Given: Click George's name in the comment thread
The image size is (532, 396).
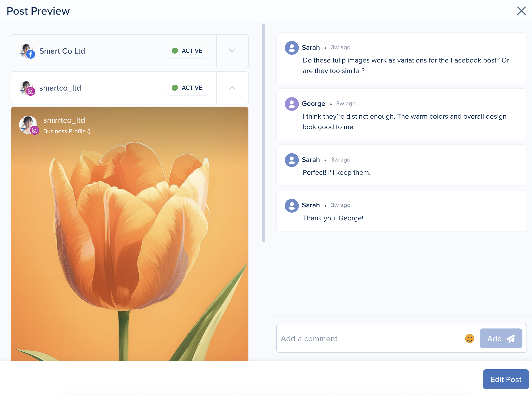Looking at the screenshot, I should click(x=313, y=104).
